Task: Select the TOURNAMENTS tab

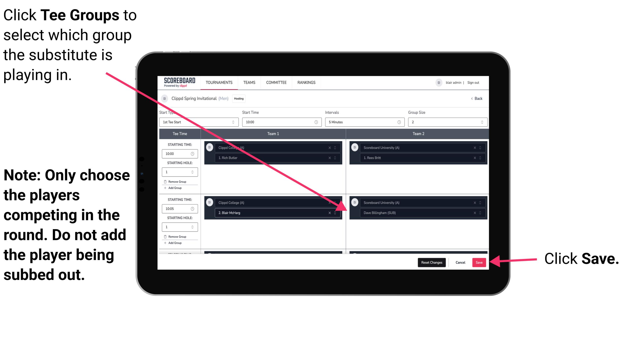Action: pos(218,83)
